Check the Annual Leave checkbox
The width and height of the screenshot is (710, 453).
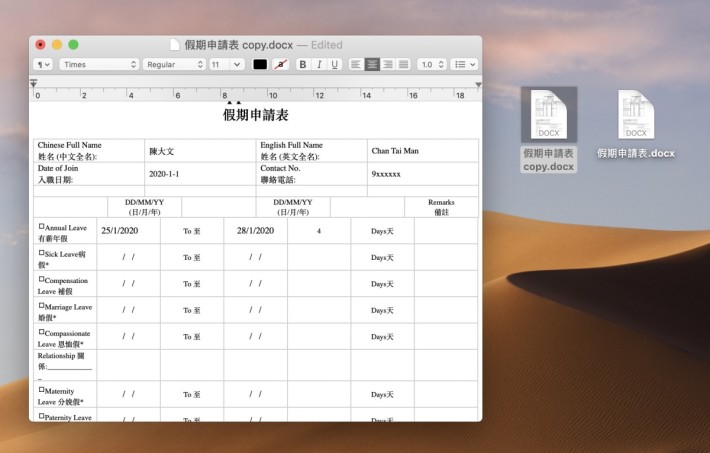41,226
